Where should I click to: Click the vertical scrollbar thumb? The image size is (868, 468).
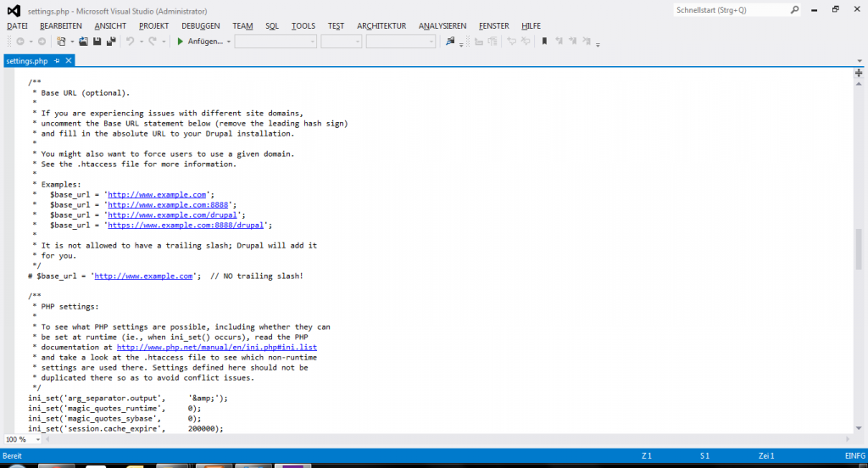tap(859, 248)
